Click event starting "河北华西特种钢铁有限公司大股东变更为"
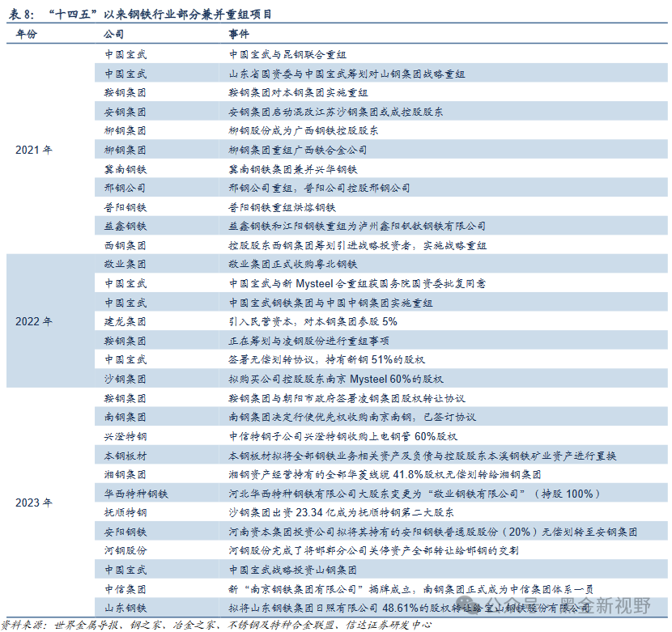The image size is (672, 632). point(415,494)
